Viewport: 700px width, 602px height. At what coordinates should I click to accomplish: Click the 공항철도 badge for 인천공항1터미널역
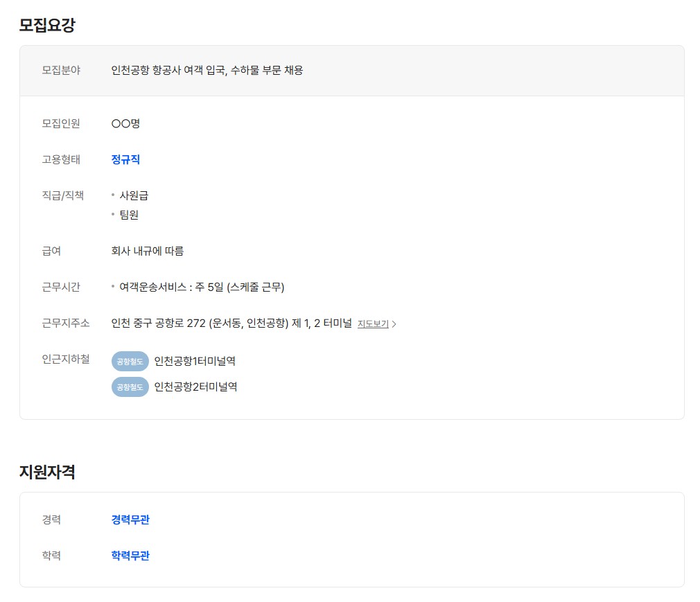click(130, 361)
